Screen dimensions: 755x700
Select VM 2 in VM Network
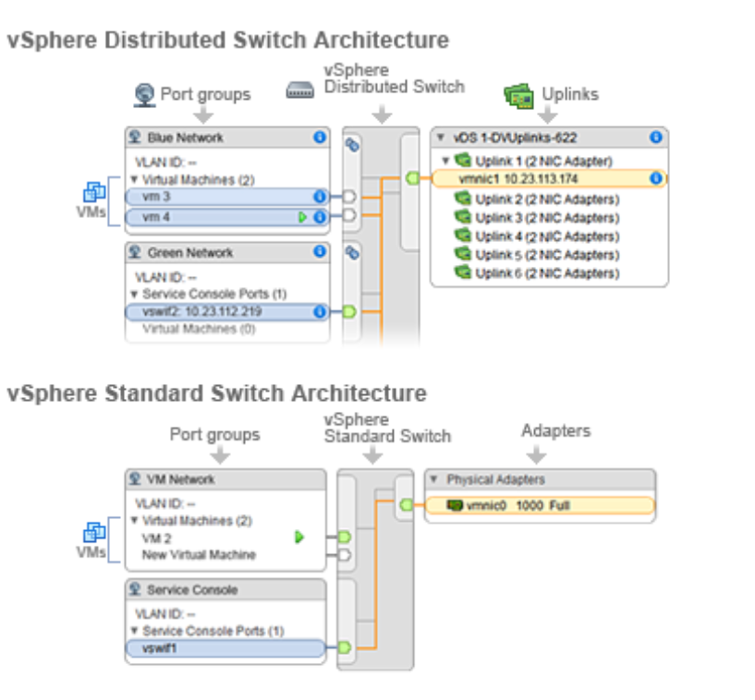click(156, 537)
